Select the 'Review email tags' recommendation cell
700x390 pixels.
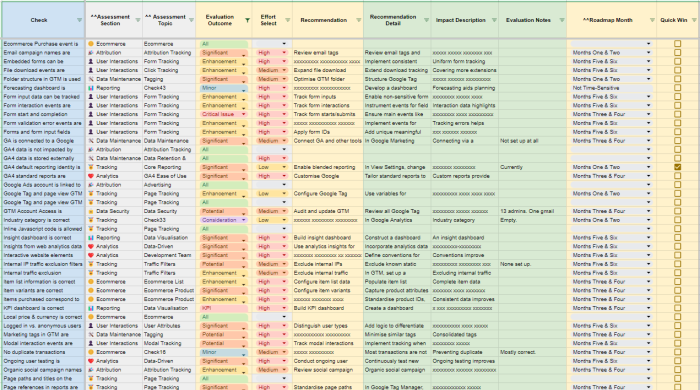point(328,53)
